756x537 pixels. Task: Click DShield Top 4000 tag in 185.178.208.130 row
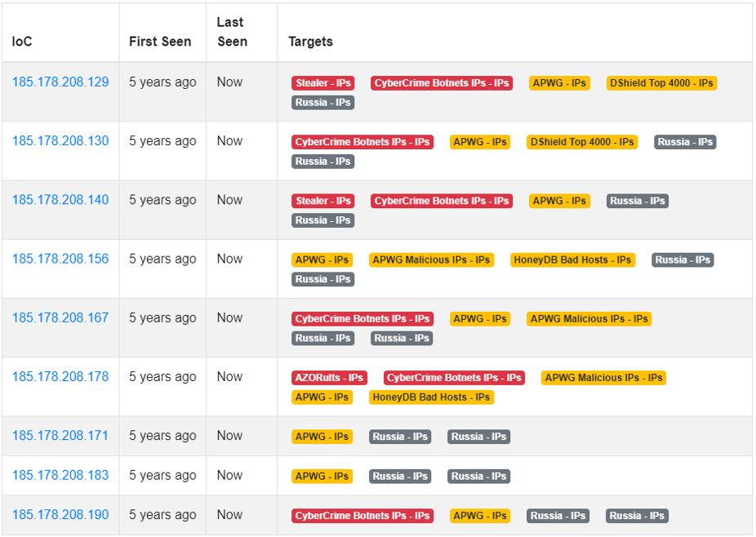coord(581,142)
